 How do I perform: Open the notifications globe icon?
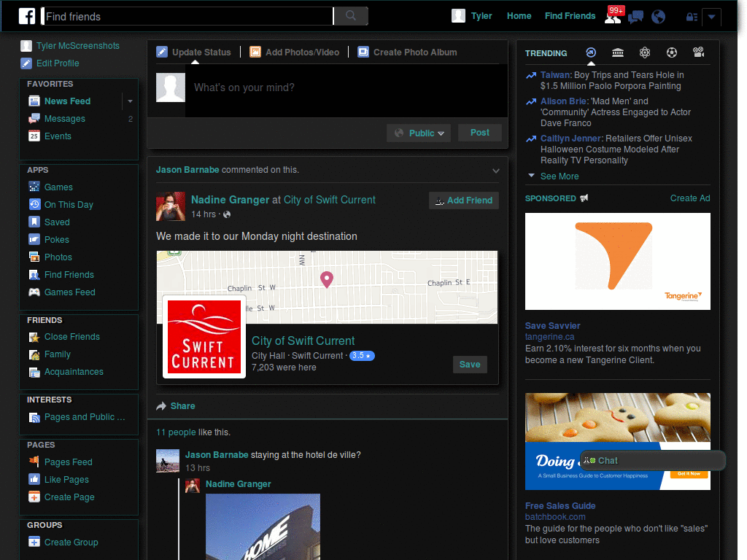pyautogui.click(x=659, y=17)
